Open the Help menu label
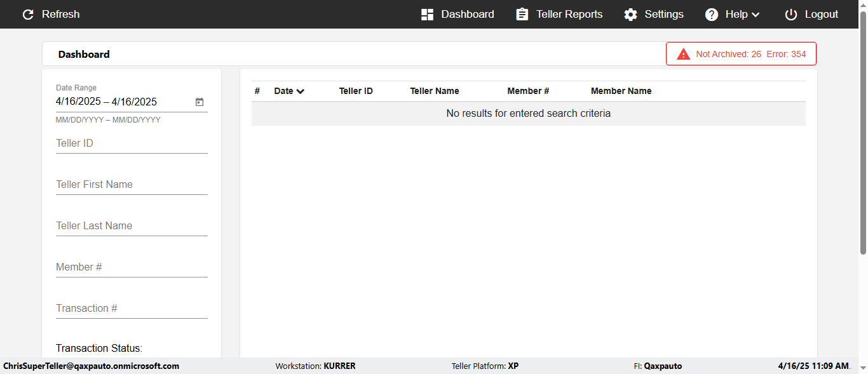Screen dimensions: 868x374 click(x=736, y=14)
